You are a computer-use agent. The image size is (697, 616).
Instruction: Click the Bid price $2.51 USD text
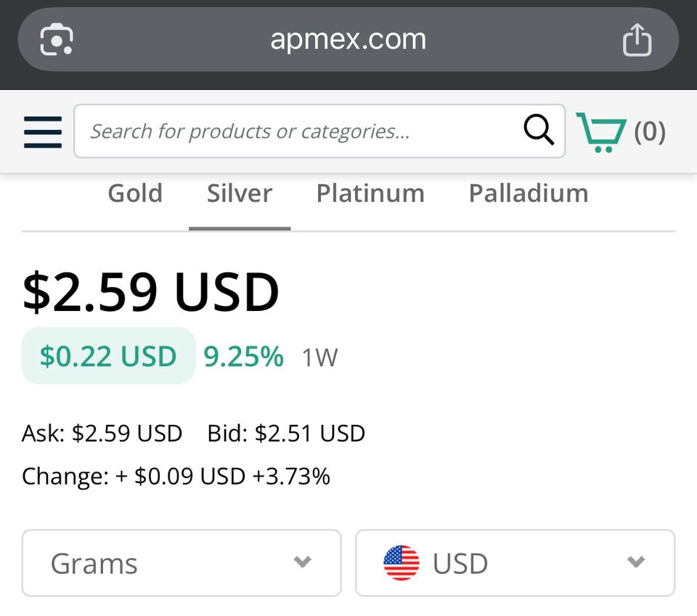286,434
